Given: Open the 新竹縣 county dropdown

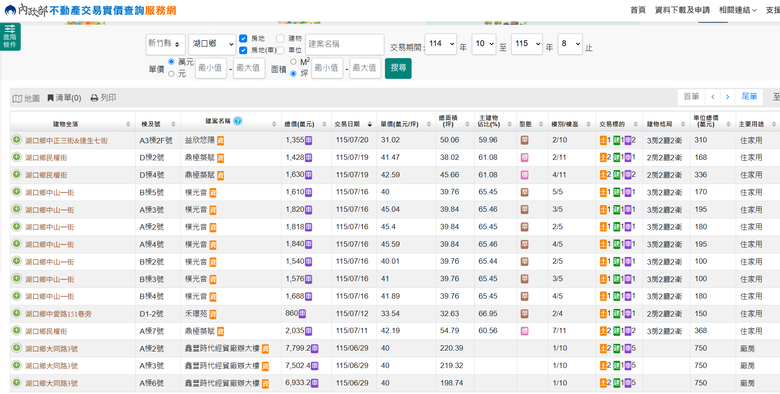Looking at the screenshot, I should tap(166, 44).
